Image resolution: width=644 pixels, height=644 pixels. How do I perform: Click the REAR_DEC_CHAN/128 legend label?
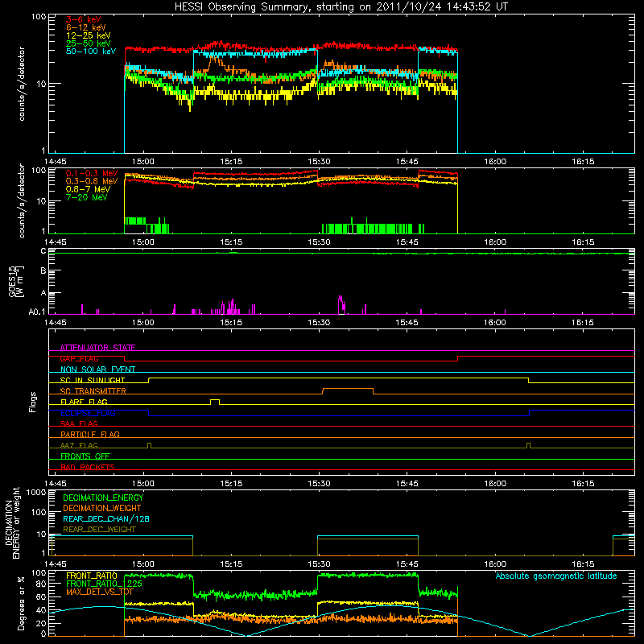[x=106, y=518]
